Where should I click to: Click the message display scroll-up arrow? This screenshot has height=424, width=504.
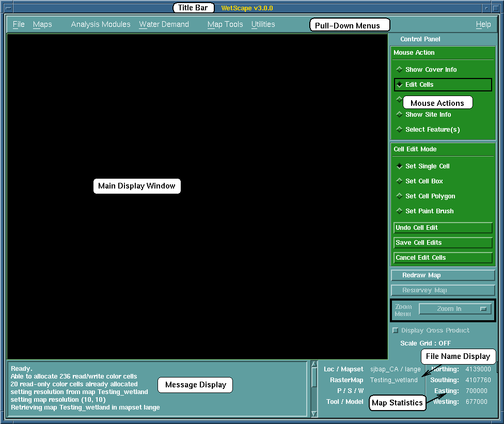[x=314, y=366]
